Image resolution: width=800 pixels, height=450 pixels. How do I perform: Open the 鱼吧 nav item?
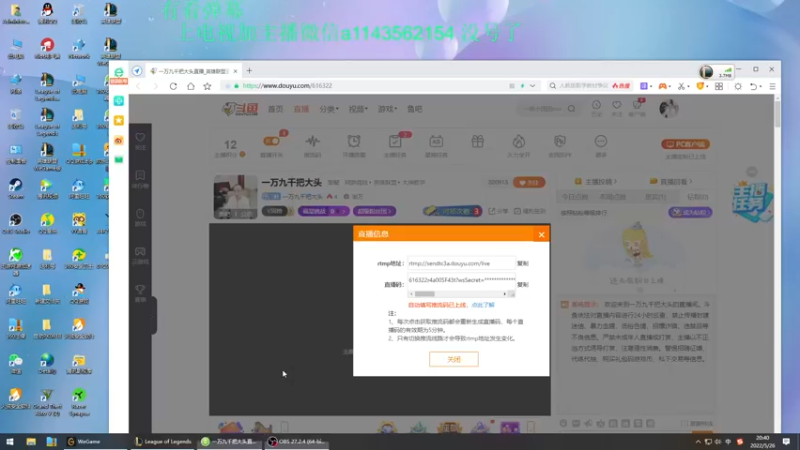pyautogui.click(x=414, y=109)
